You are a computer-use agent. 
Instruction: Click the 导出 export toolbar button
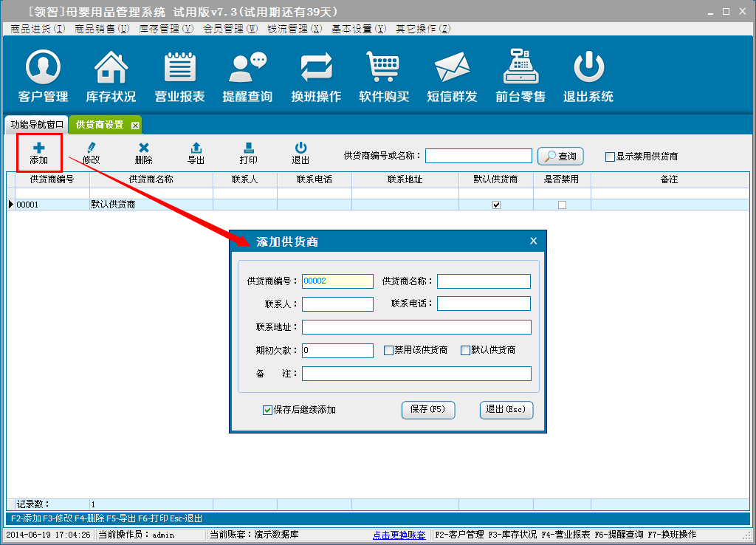click(x=196, y=154)
